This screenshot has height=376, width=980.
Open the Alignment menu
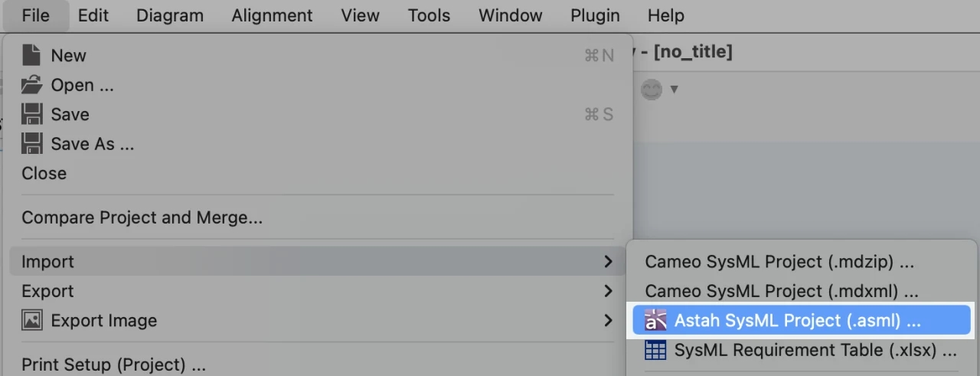272,15
